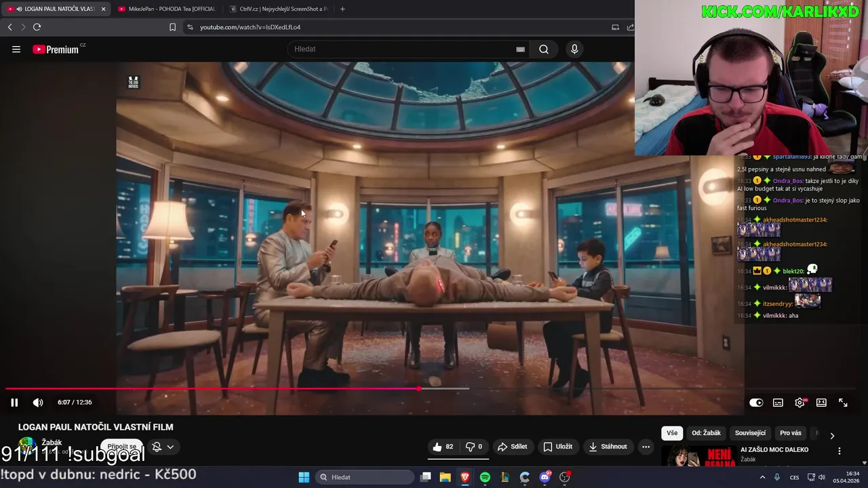This screenshot has height=488, width=868.
Task: Save the video with Uložit button
Action: click(558, 447)
